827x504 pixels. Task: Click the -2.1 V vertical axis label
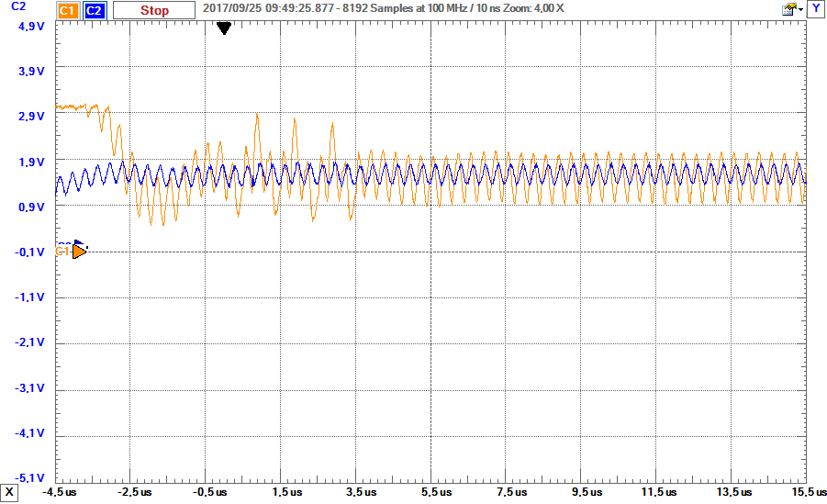(29, 342)
